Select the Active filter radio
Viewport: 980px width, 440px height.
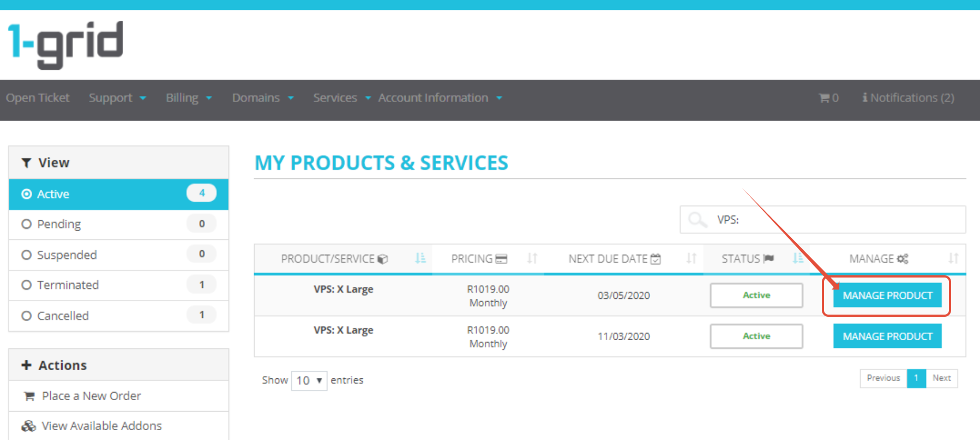click(26, 194)
